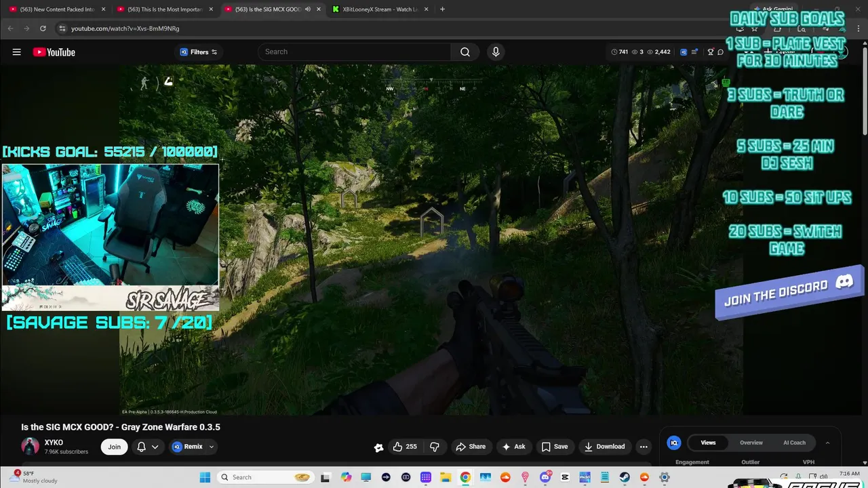Join the XYKO channel membership

tap(114, 447)
